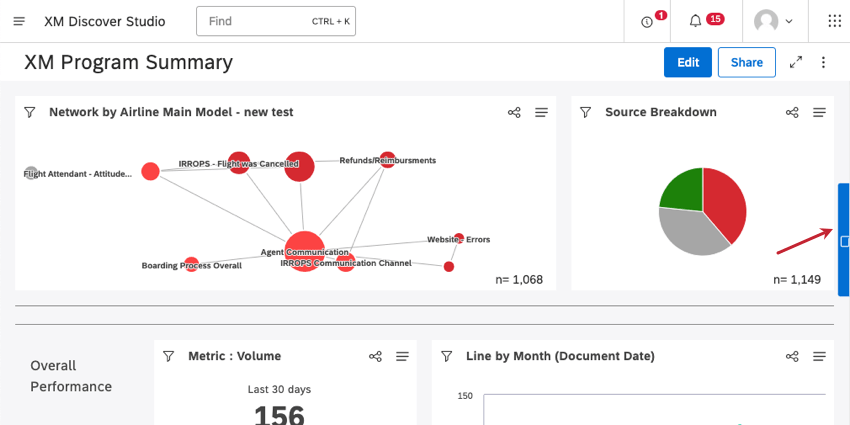Screen dimensions: 850x425
Task: Show filters on Network by Airline widget
Action: (30, 112)
